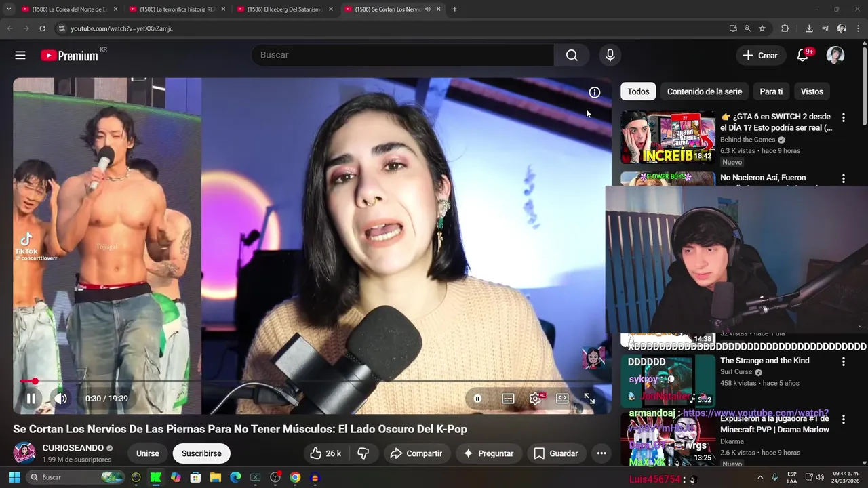Go to YouTube Premium home logo
This screenshot has width=868, height=488.
[70, 56]
